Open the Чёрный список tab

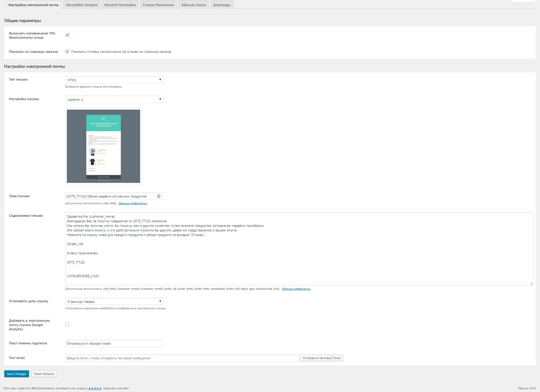tap(194, 5)
